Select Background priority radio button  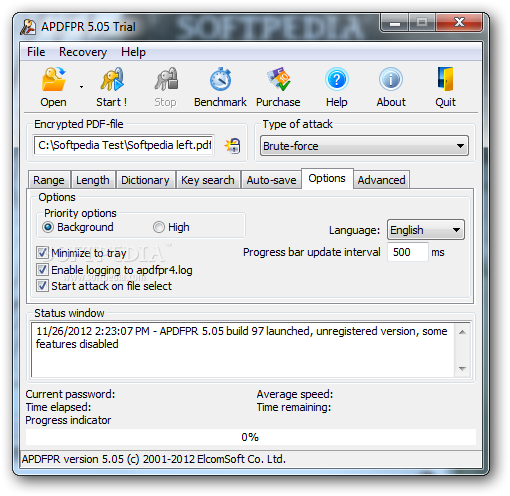[x=48, y=227]
